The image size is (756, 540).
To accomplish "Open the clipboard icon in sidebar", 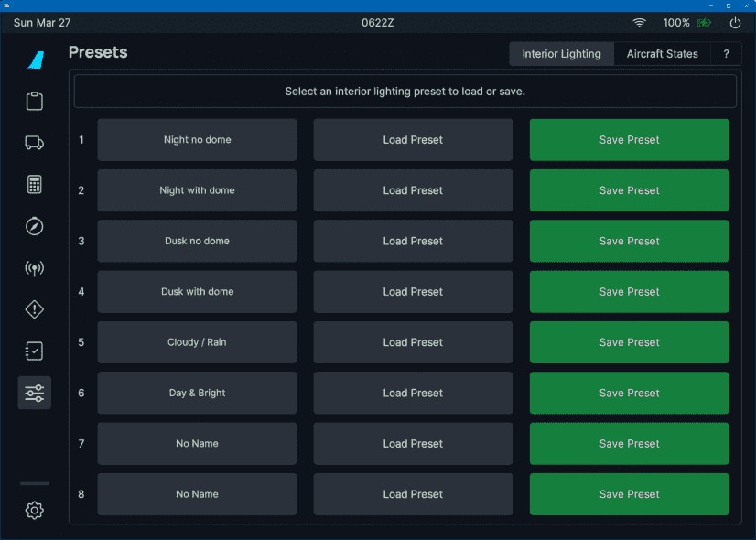I will click(35, 101).
